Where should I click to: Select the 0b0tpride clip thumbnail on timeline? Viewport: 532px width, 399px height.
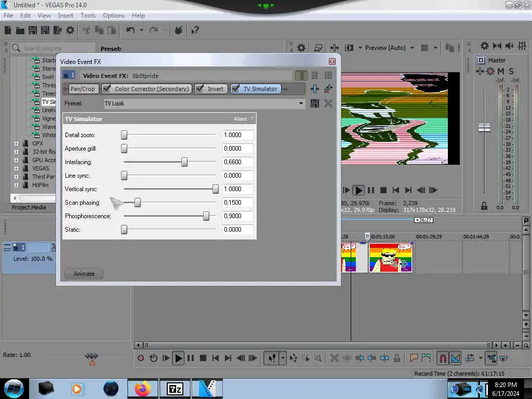coord(391,258)
